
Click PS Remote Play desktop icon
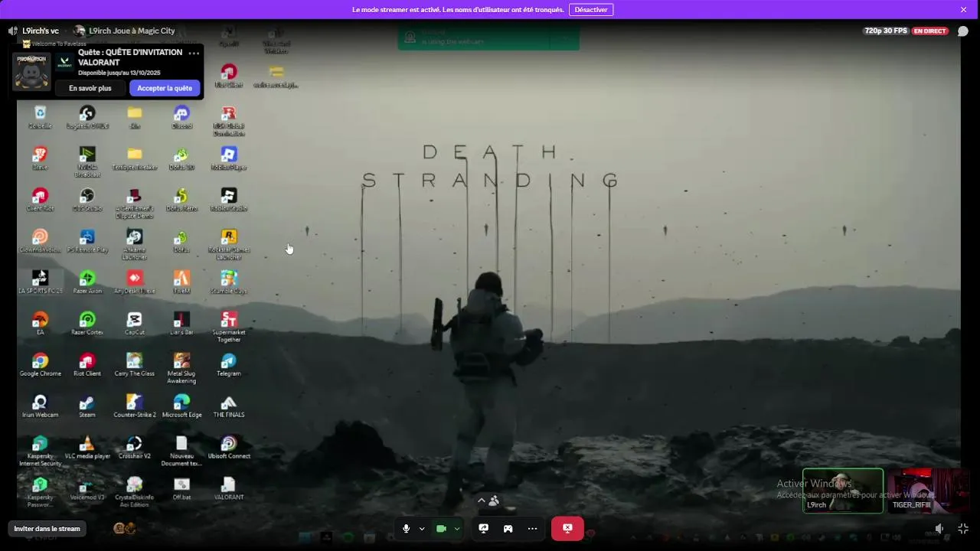pos(87,241)
